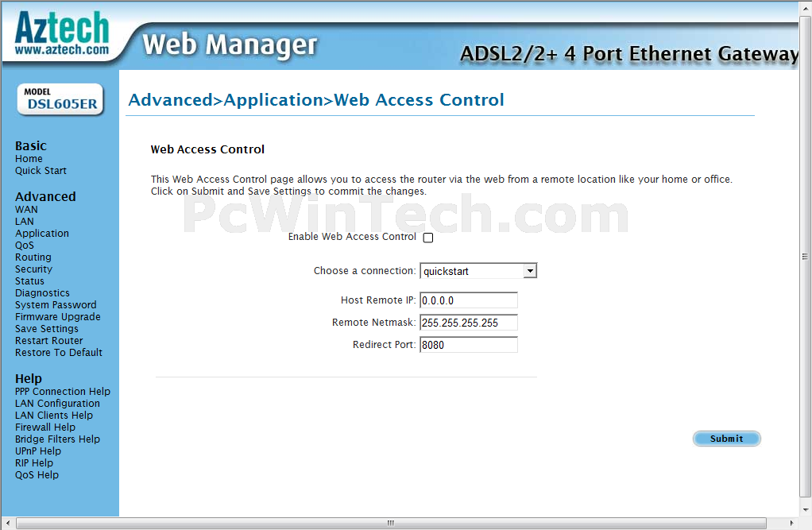812x530 pixels.
Task: View the Status page
Action: click(x=29, y=280)
